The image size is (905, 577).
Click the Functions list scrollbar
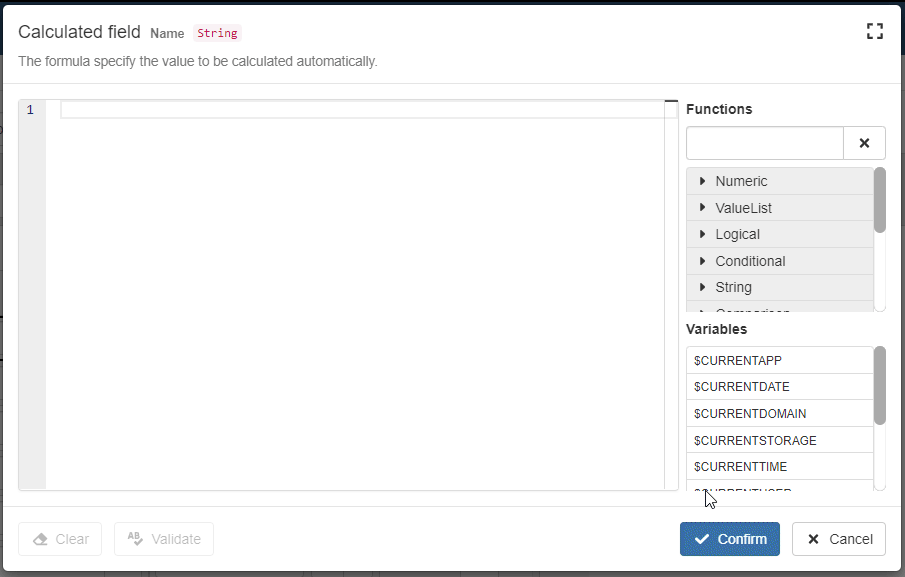point(880,200)
